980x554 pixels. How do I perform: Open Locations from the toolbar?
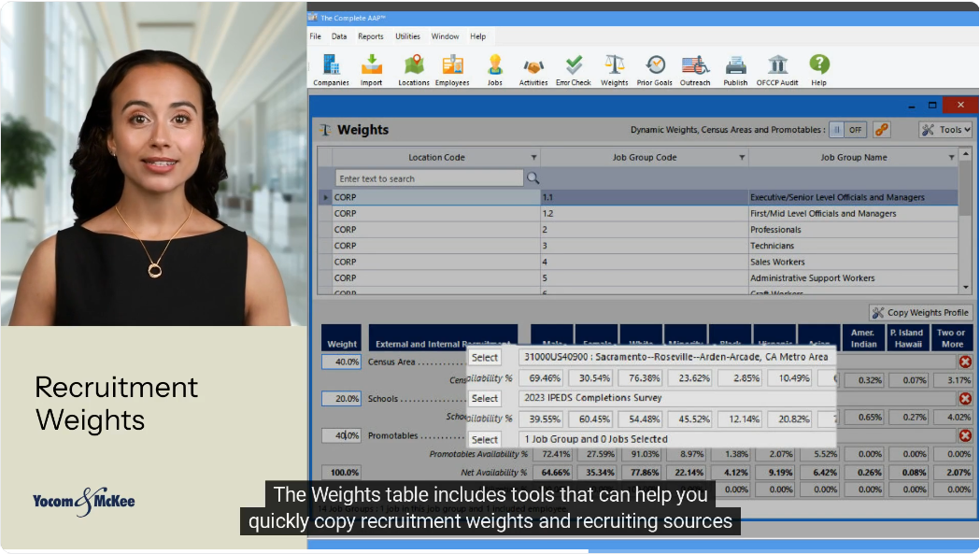414,69
